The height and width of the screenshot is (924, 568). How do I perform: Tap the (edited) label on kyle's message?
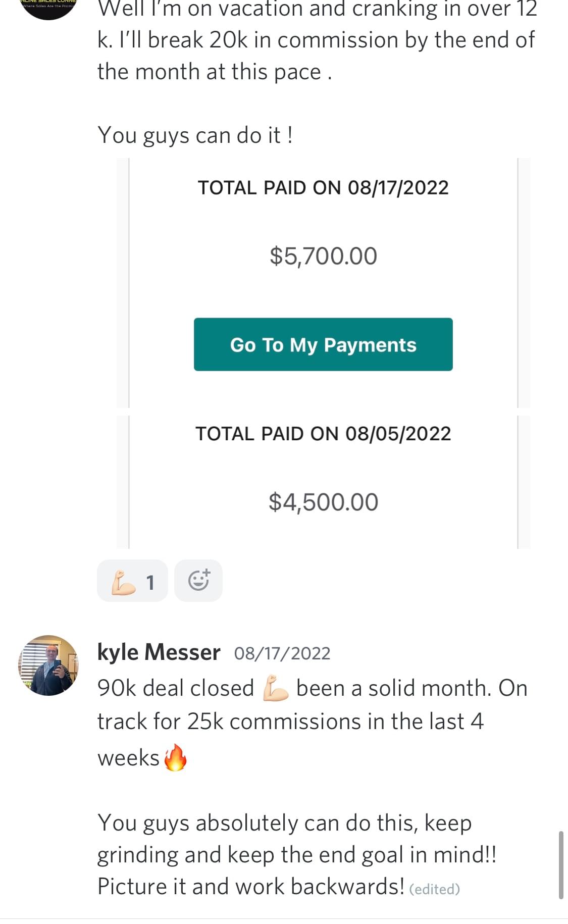[x=434, y=889]
